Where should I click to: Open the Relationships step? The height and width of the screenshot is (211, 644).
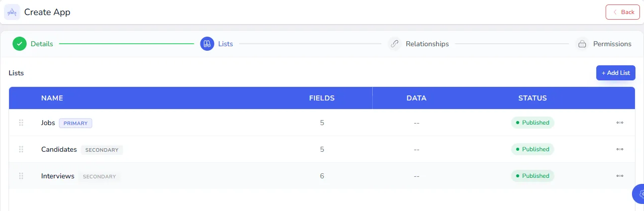pos(427,44)
